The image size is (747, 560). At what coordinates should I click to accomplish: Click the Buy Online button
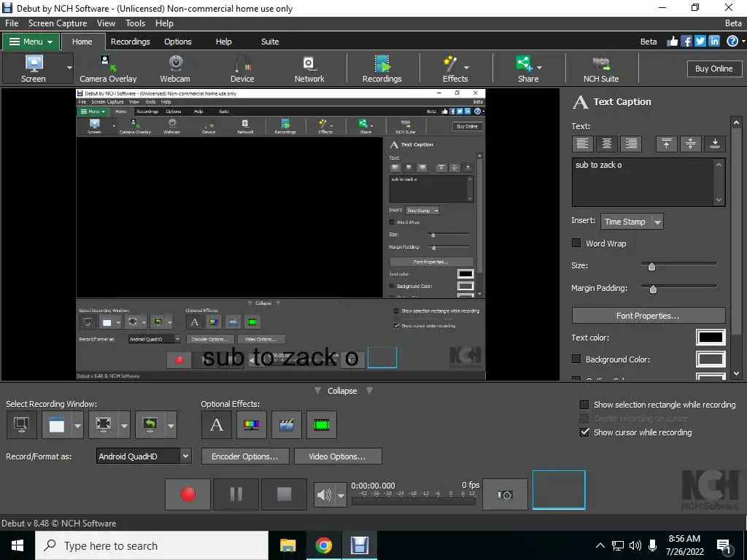(x=713, y=69)
